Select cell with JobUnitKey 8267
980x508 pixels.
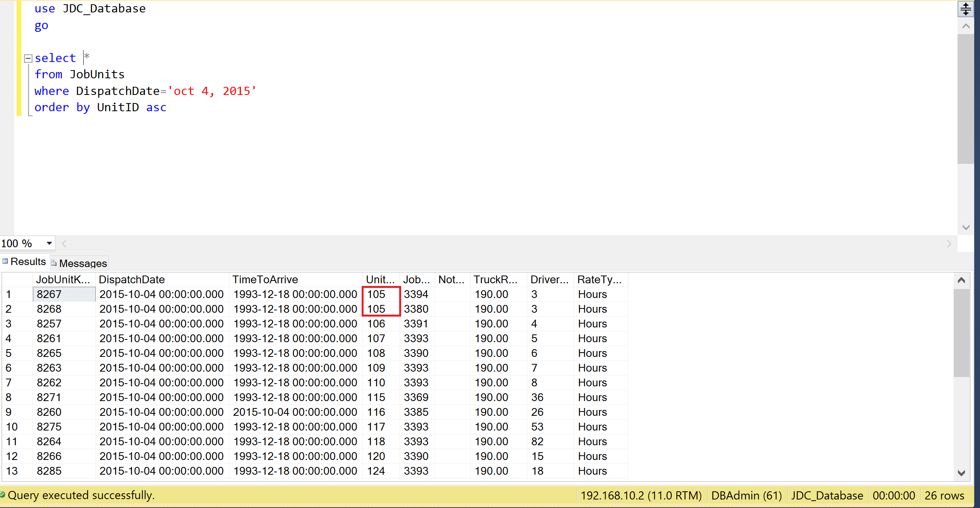[64, 294]
